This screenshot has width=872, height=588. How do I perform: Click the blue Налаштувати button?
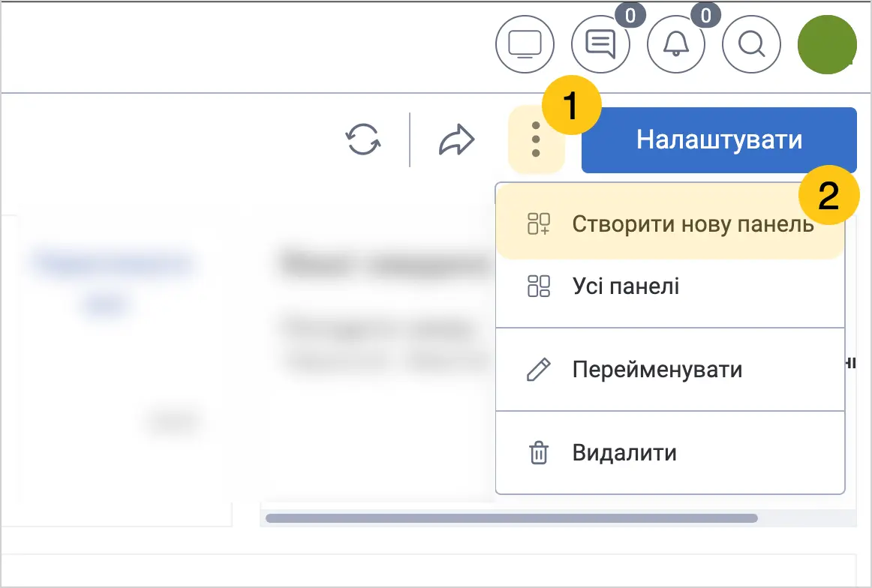tap(719, 139)
